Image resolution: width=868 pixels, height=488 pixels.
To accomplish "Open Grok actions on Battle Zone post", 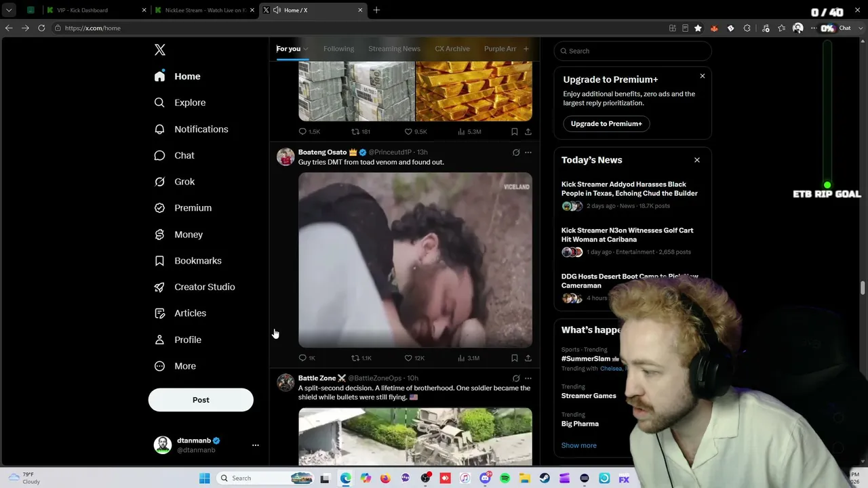I will (x=516, y=378).
